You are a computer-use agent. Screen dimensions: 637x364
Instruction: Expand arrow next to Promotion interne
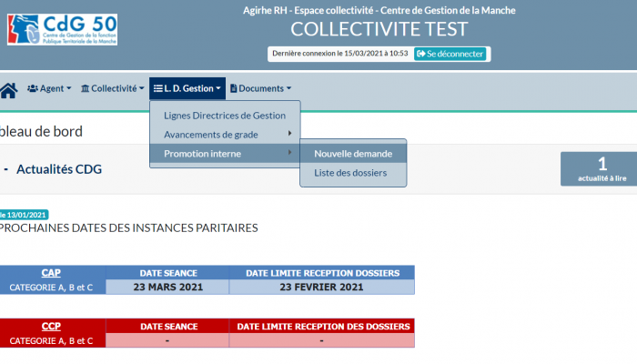[x=289, y=152]
